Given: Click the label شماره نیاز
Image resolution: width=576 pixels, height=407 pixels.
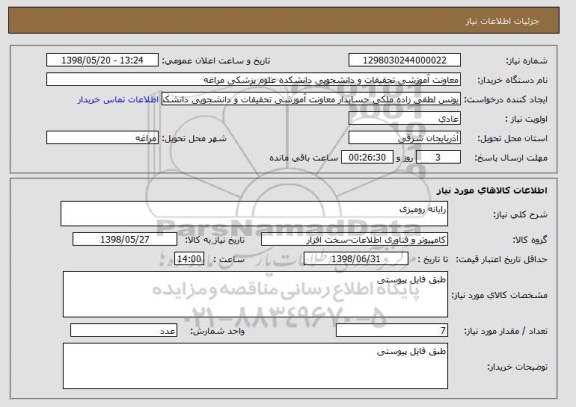Looking at the screenshot, I should (526, 61).
